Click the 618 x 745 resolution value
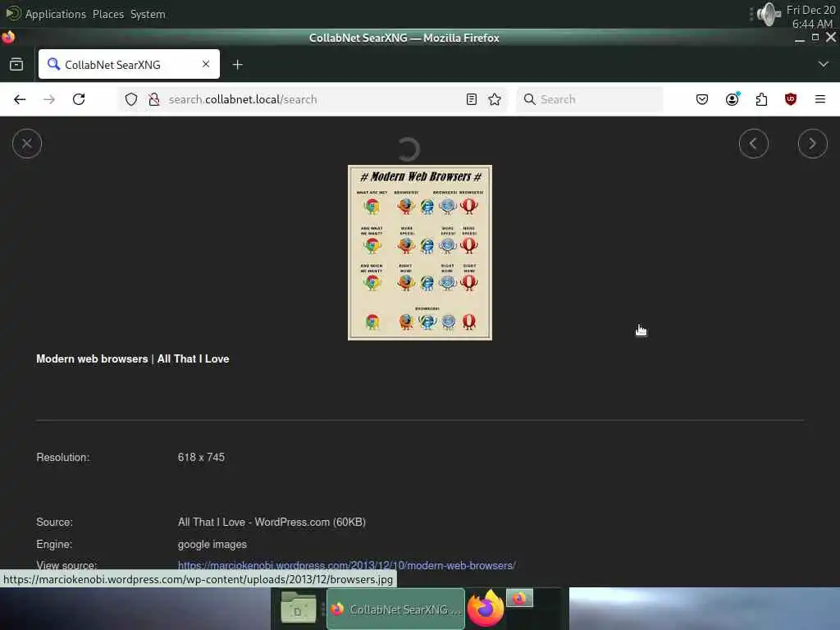The width and height of the screenshot is (840, 630). pyautogui.click(x=202, y=457)
